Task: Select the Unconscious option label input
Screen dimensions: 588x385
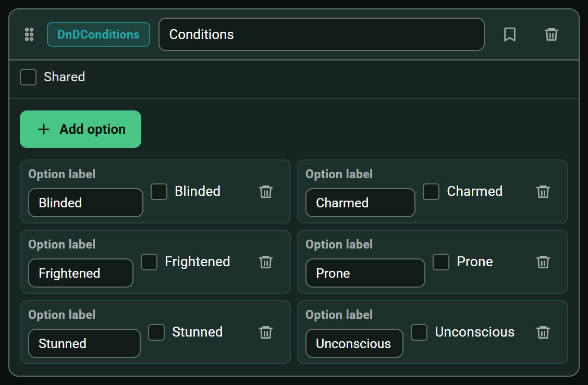Action: pos(354,343)
